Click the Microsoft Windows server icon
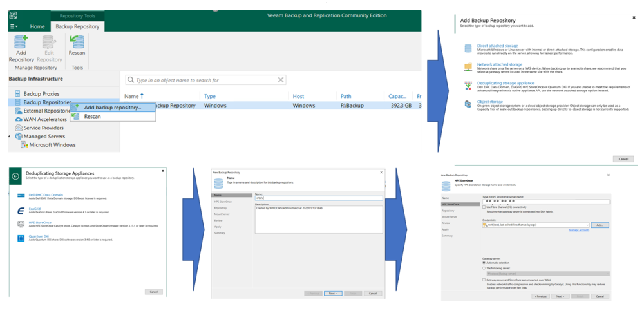644x313 pixels. coord(24,145)
